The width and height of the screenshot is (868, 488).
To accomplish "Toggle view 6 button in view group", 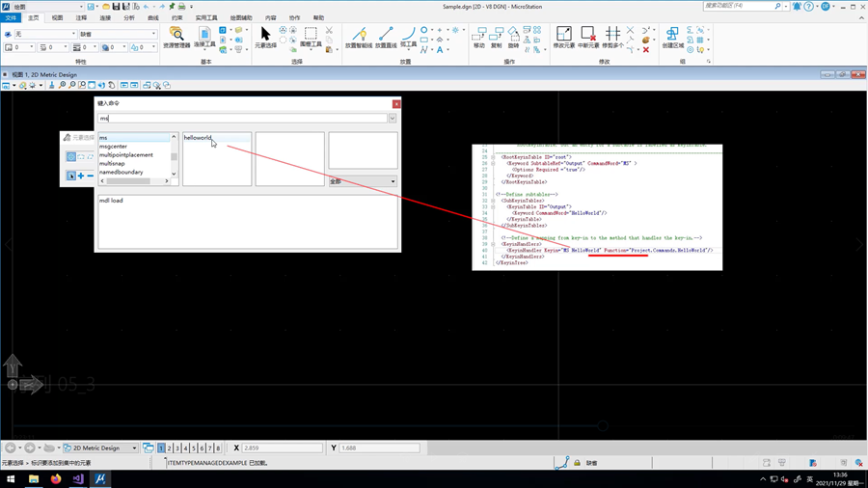I will pos(202,448).
